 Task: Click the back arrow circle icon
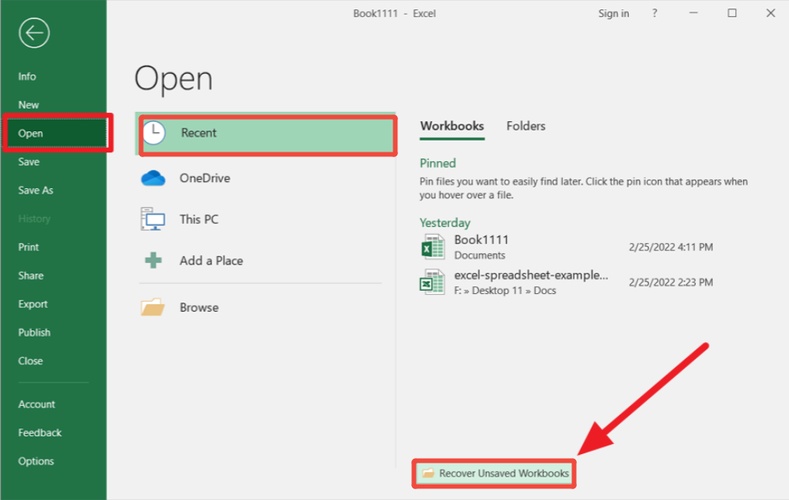coord(34,33)
